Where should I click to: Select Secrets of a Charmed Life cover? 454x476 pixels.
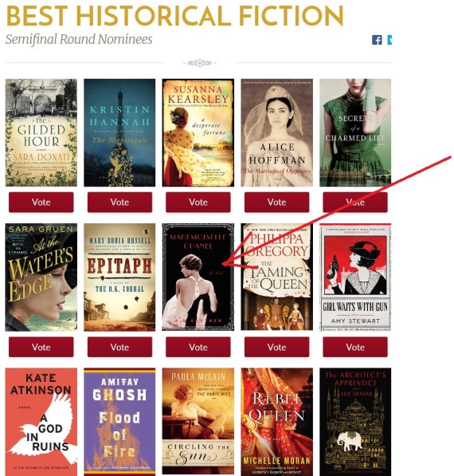(x=355, y=132)
